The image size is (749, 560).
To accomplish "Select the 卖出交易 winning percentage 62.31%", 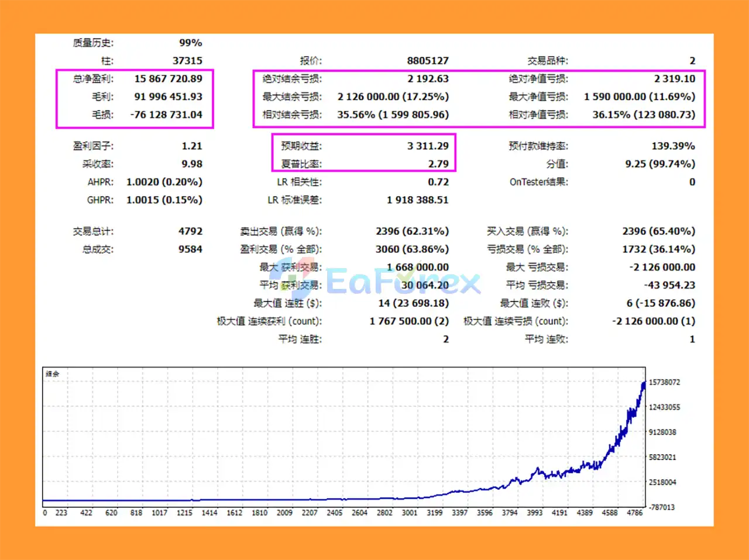I will coord(425,231).
